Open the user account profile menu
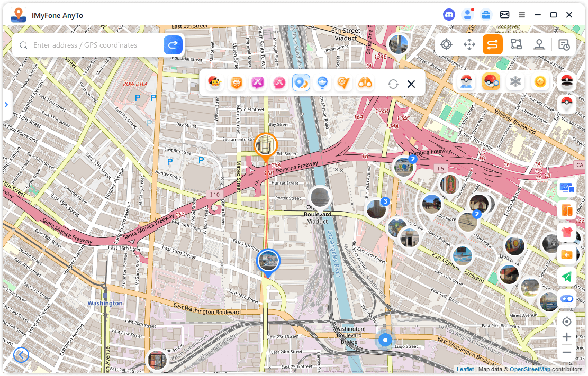Screen dimensions: 588x376 coord(467,15)
